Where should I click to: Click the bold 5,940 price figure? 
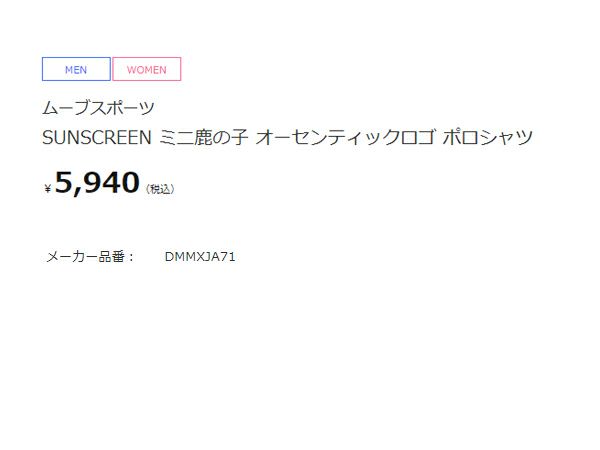click(x=97, y=183)
